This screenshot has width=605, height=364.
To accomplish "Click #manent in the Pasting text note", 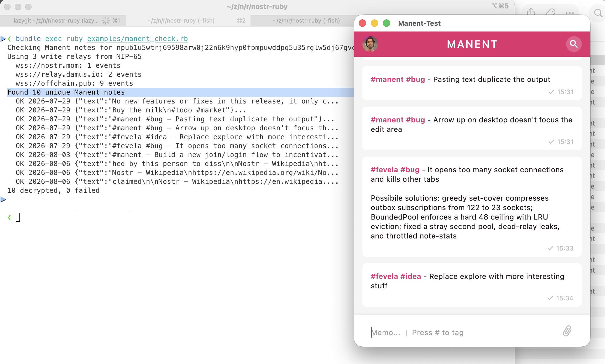I will [387, 79].
